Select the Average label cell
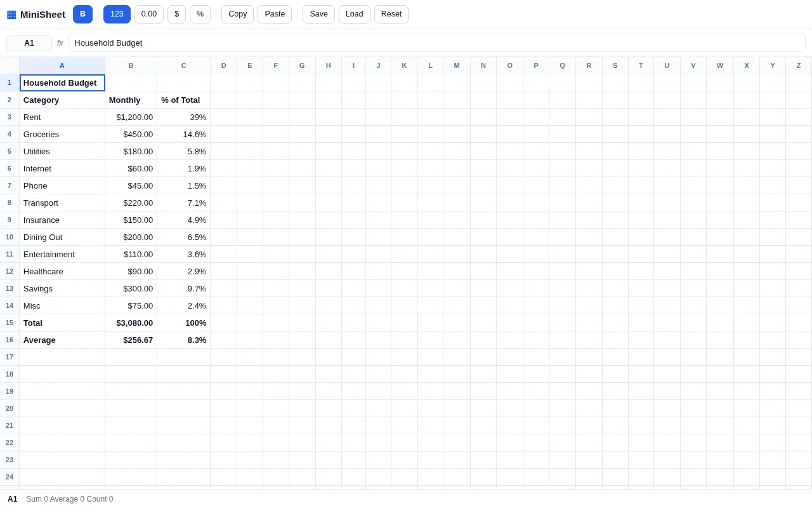Viewport: 812px width, 508px height. point(62,340)
